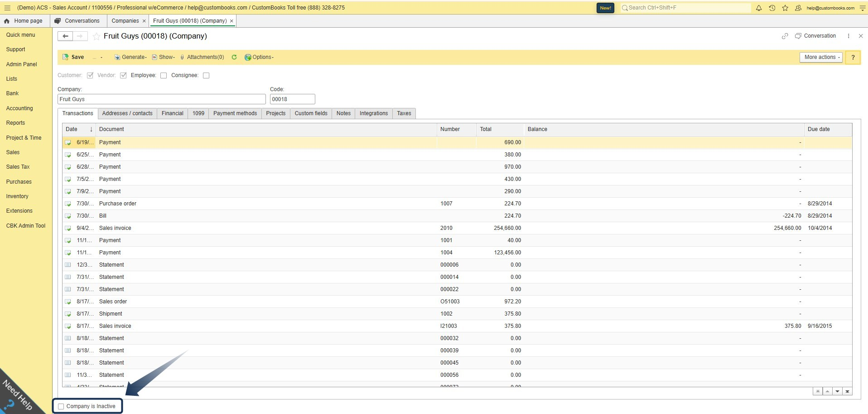Click the move up list button
Viewport: 868px width, 414px height.
828,391
